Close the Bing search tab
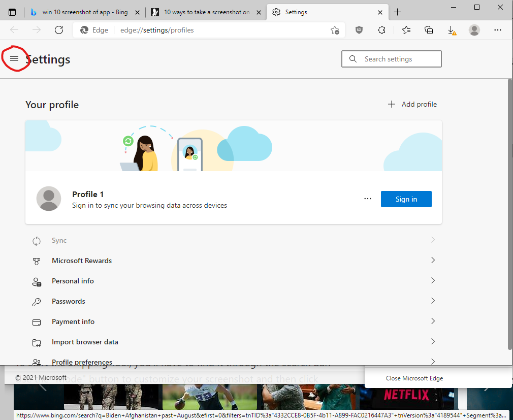 [x=138, y=12]
